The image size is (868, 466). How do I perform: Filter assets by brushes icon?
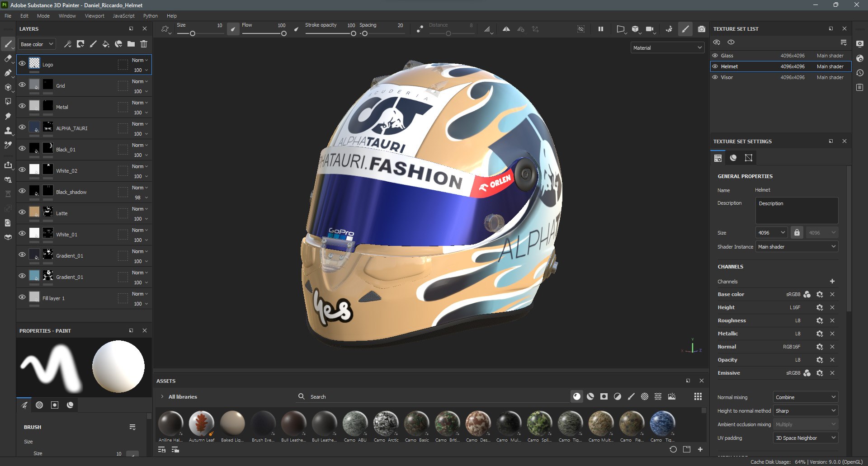pos(631,396)
